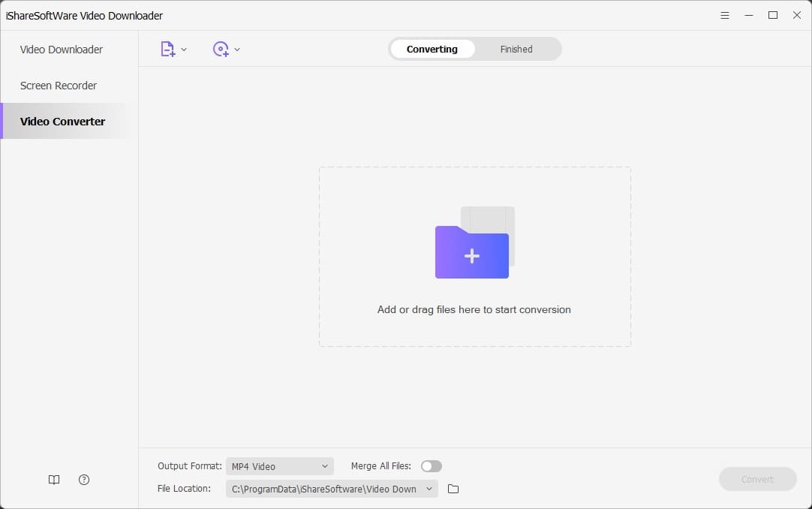Open the File Location path dropdown

(x=331, y=488)
